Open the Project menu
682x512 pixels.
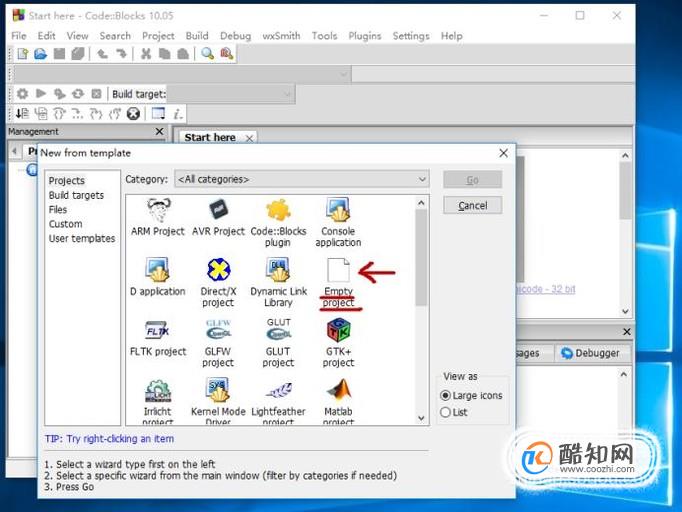[x=158, y=36]
